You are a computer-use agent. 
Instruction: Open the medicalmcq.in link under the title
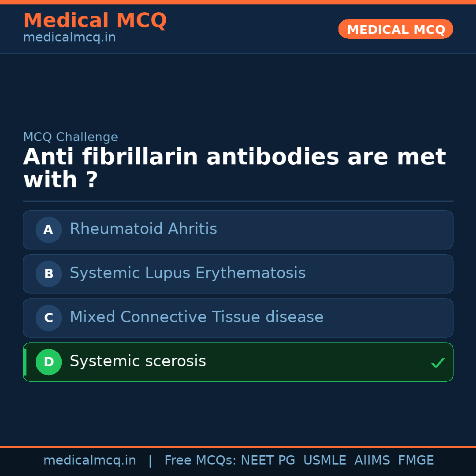coord(69,38)
